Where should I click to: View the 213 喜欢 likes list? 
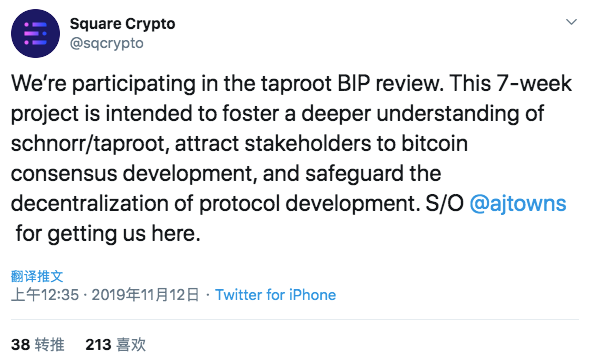pos(115,345)
